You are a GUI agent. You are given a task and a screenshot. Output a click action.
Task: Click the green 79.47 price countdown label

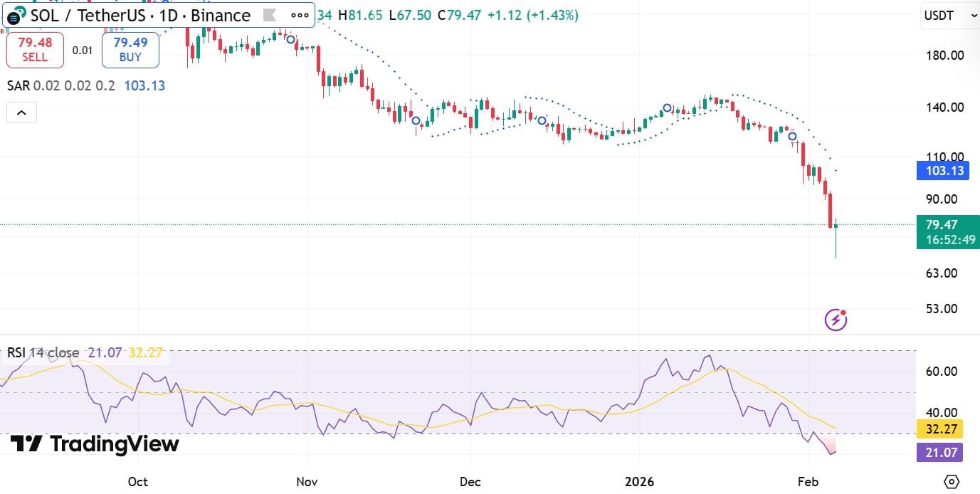pos(947,232)
